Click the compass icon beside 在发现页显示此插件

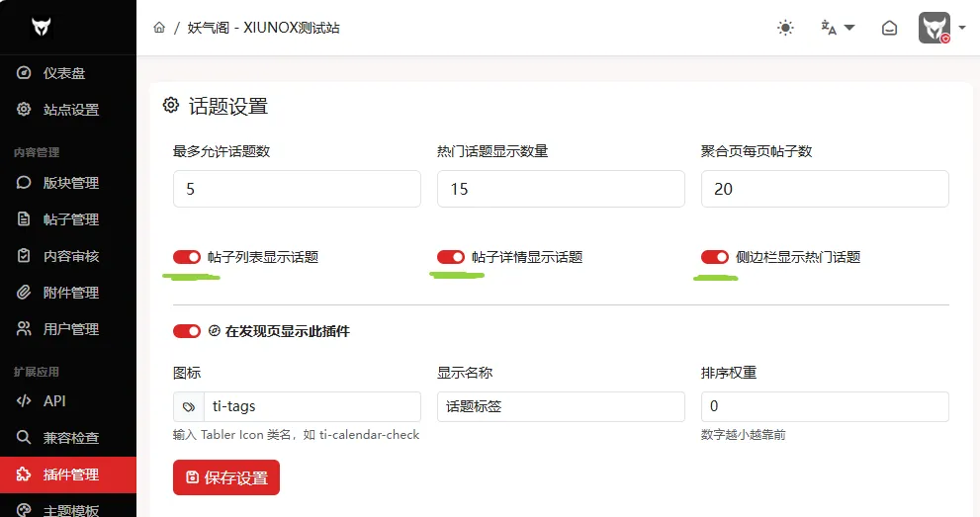pyautogui.click(x=215, y=331)
